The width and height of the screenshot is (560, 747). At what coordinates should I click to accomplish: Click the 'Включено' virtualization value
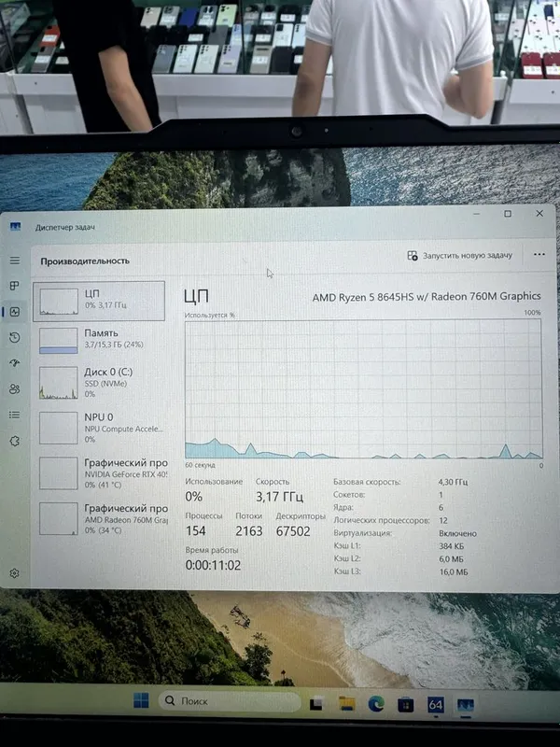pos(457,533)
